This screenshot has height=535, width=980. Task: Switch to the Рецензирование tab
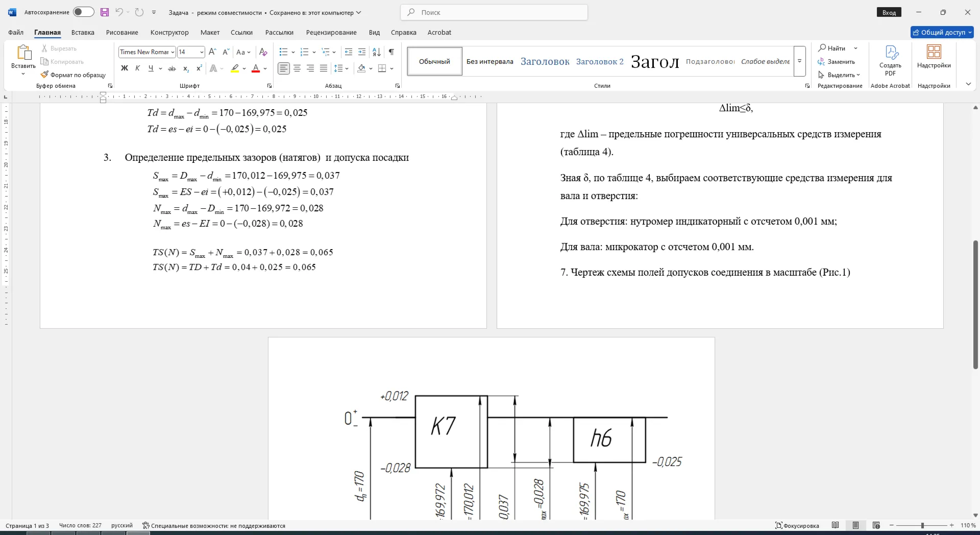point(331,32)
